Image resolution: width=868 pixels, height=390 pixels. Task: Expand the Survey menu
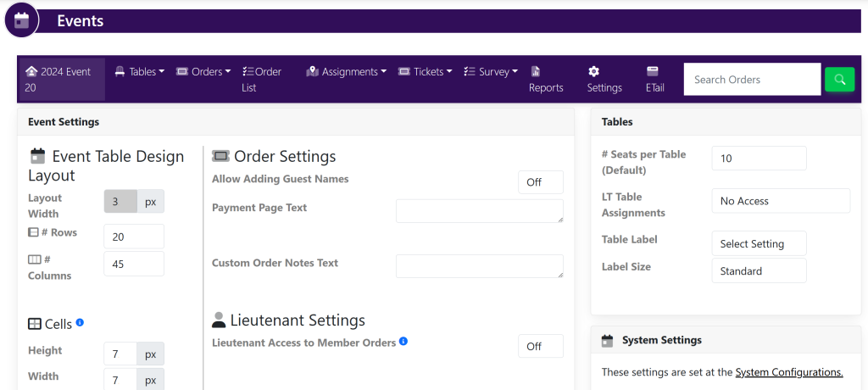tap(491, 72)
